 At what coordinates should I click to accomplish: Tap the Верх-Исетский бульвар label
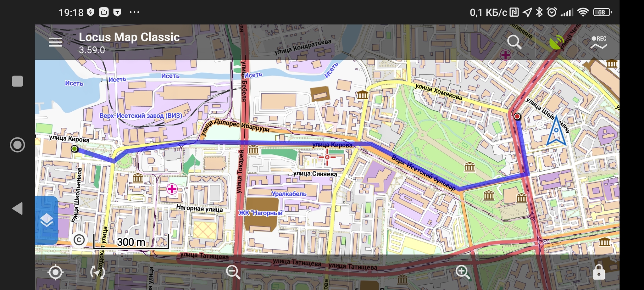pos(423,173)
